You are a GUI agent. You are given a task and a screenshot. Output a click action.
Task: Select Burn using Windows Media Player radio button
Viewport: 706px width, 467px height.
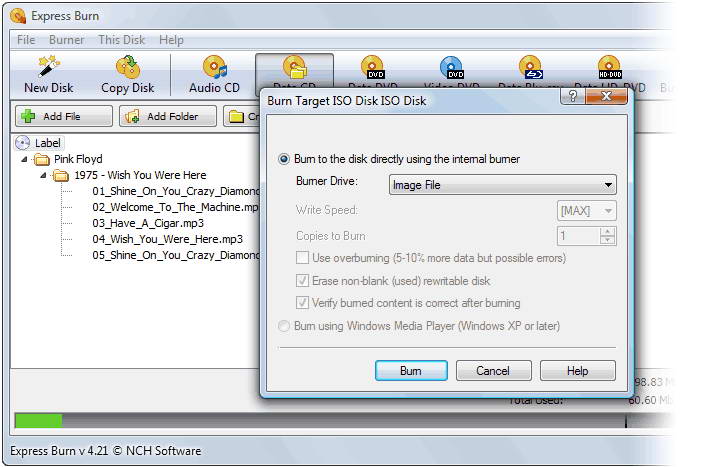pyautogui.click(x=284, y=326)
